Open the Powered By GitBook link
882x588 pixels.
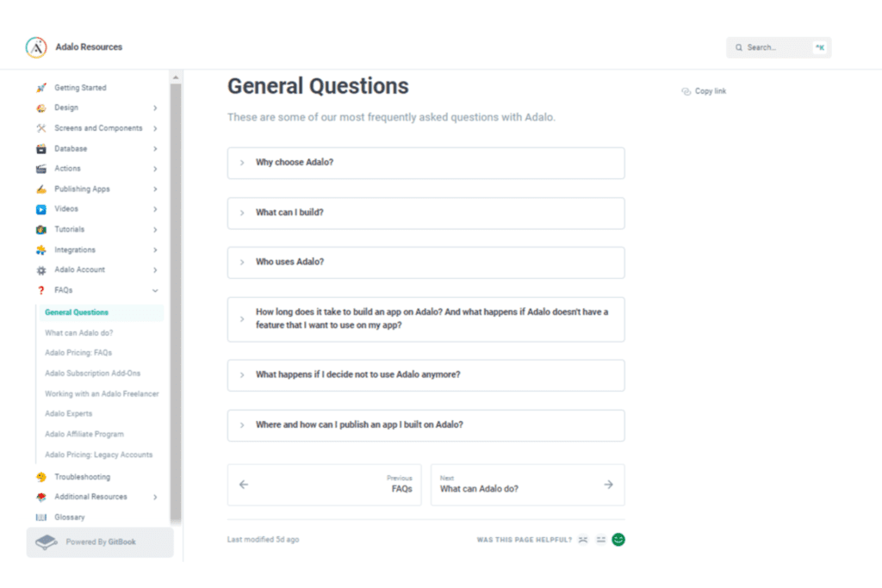click(99, 542)
